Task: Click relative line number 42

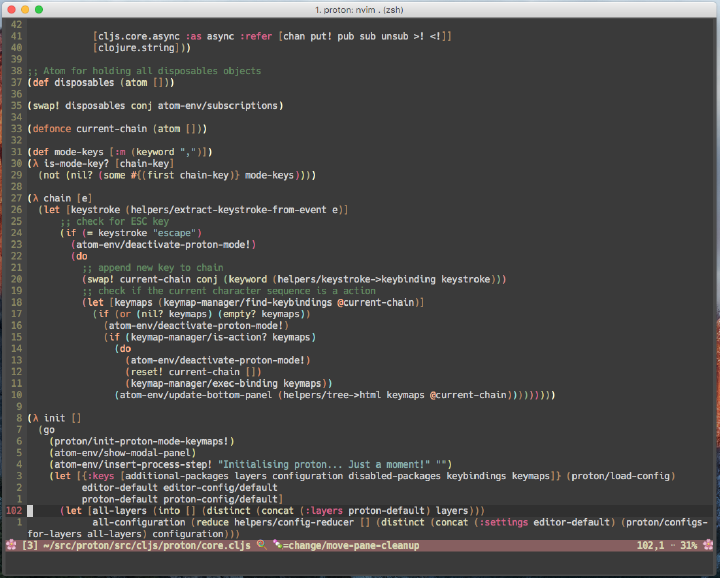Action: pos(17,25)
